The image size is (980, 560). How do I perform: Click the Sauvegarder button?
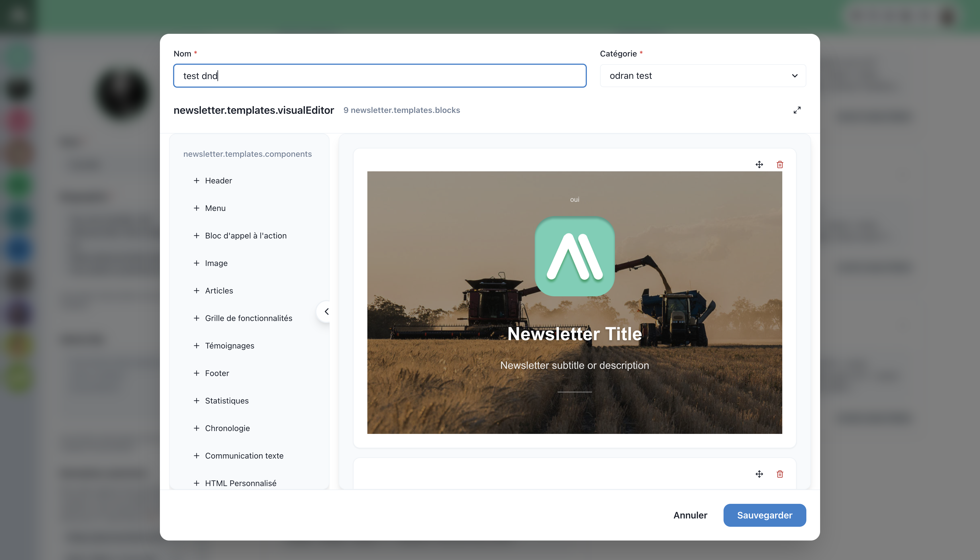764,515
